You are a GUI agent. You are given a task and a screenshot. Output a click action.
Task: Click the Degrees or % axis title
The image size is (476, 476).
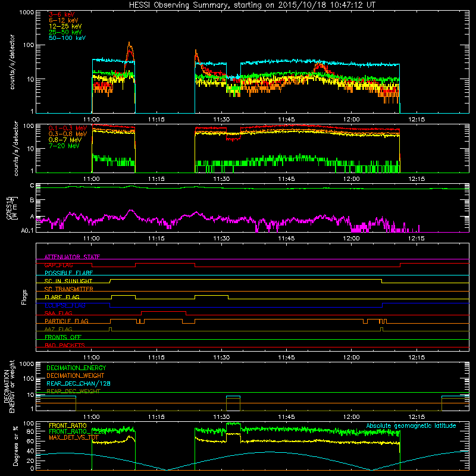(x=16, y=446)
